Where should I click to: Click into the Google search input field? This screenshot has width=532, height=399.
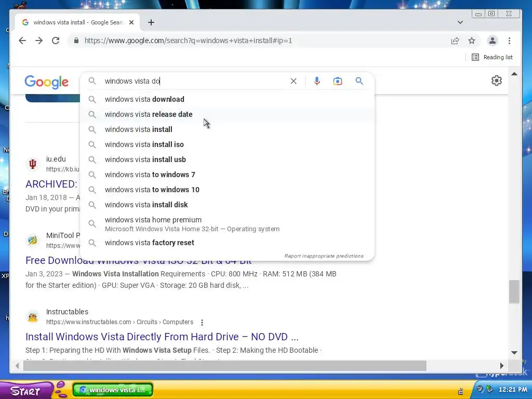[195, 81]
